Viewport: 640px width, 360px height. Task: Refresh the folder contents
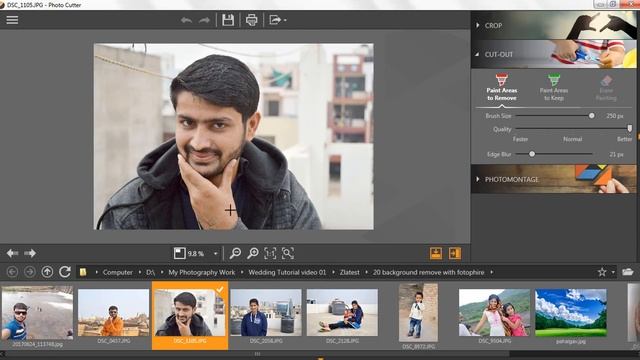(x=65, y=271)
